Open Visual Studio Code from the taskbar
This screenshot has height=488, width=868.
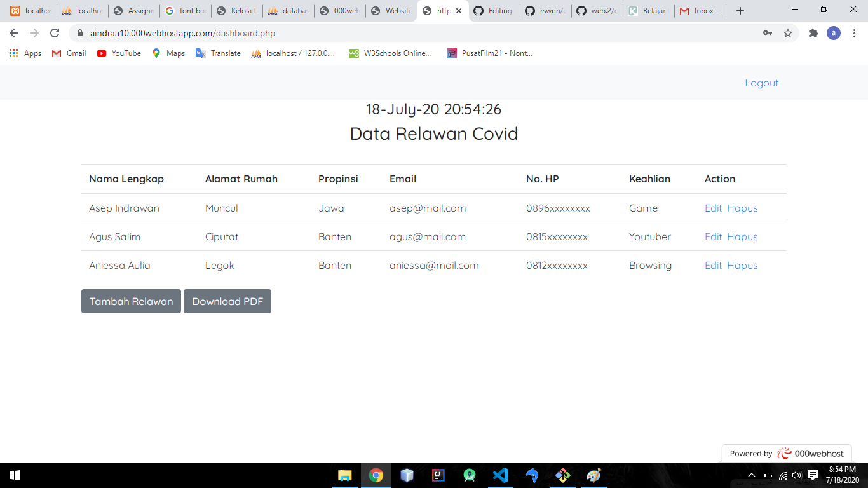(x=501, y=475)
